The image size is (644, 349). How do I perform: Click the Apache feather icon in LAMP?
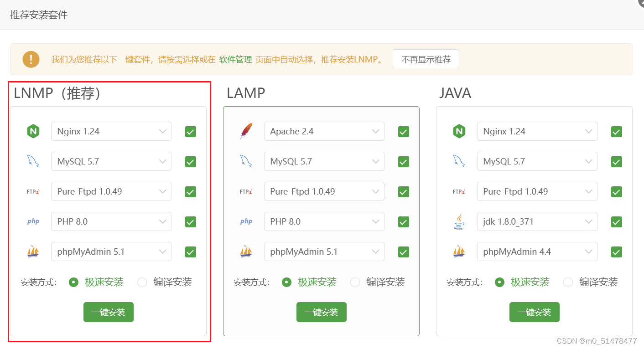tap(246, 131)
